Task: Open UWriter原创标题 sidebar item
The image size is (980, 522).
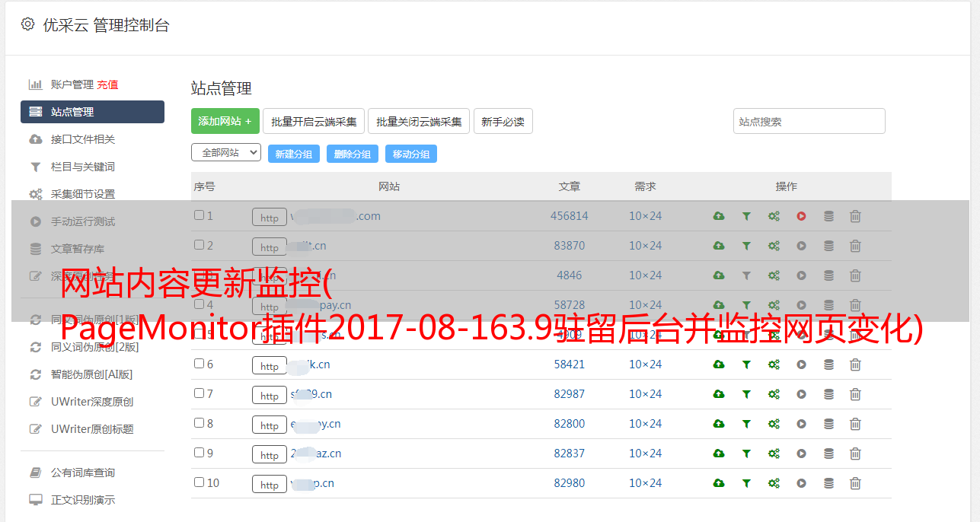Action: click(x=92, y=429)
